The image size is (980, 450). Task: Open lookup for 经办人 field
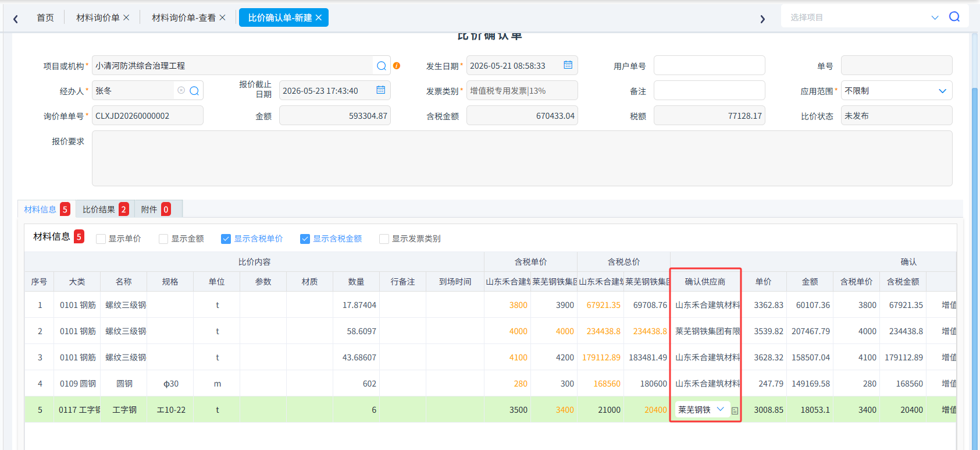[194, 91]
